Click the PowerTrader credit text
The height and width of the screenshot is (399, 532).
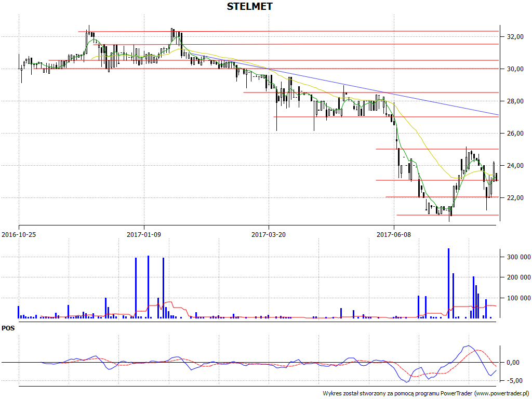coord(427,394)
